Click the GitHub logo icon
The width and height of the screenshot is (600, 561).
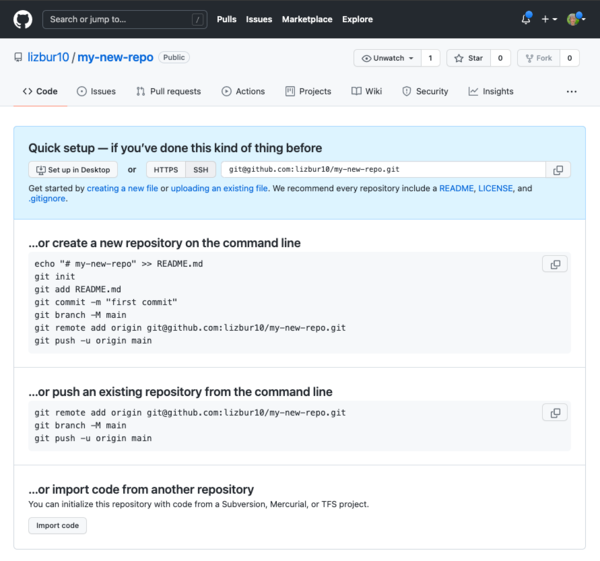point(22,19)
